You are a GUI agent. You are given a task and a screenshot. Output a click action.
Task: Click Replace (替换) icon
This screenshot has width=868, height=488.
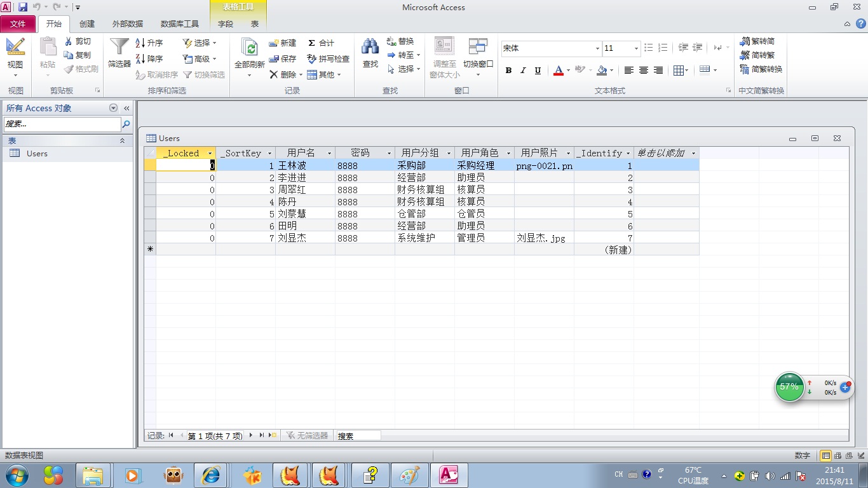(x=391, y=41)
